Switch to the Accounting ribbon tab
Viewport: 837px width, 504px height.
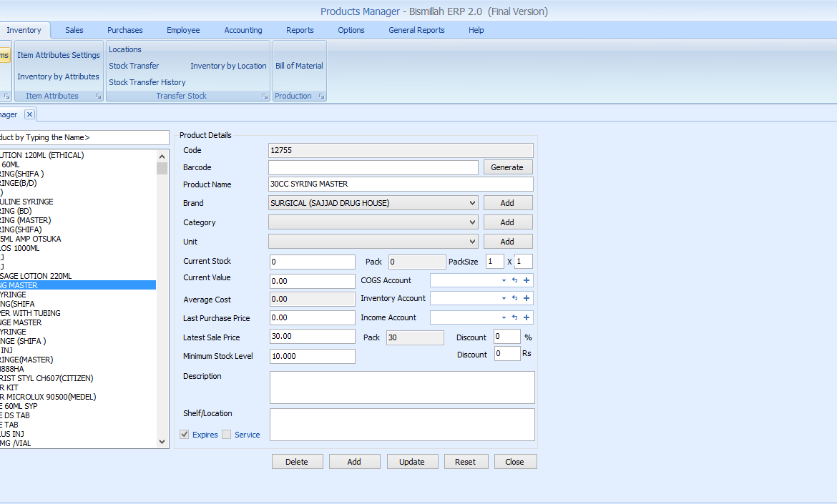(243, 30)
